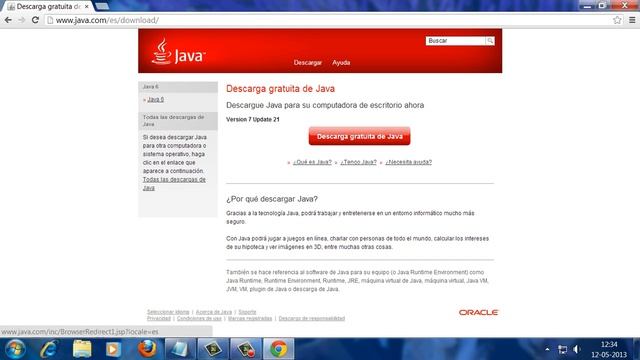Open the ¿Qué es Java? link

[x=312, y=162]
